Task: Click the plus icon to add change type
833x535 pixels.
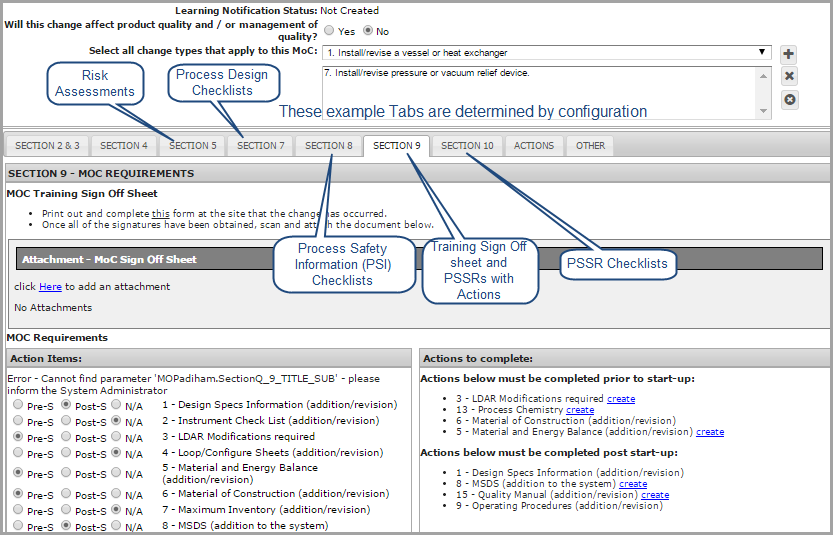Action: pos(789,54)
